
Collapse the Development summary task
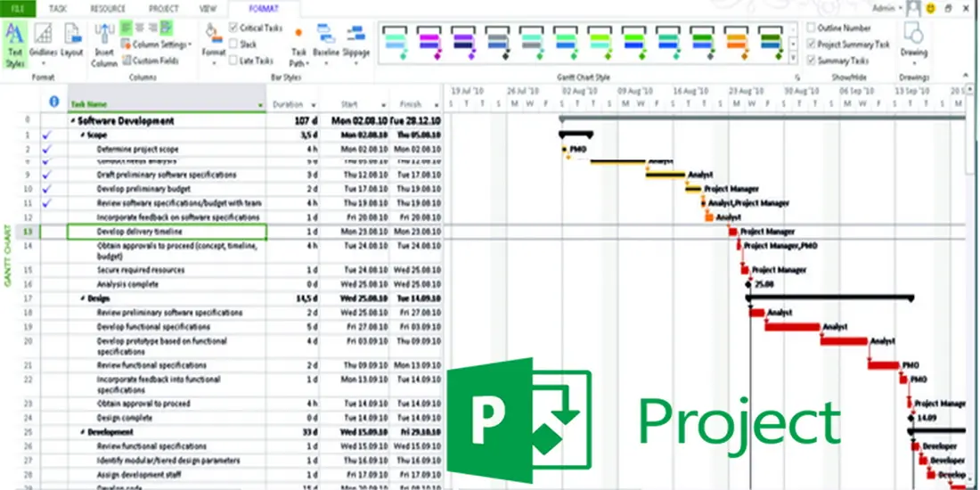pos(83,432)
